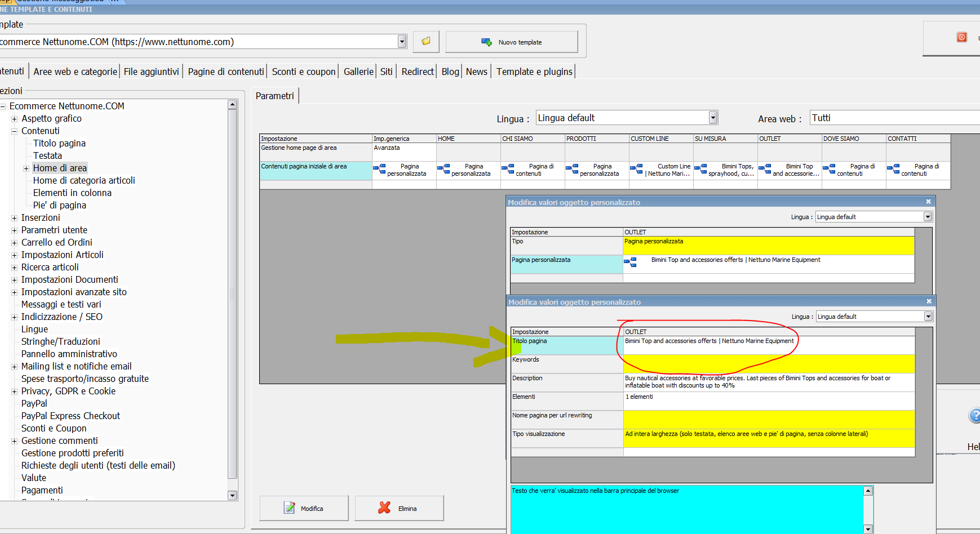Screen dimensions: 980x534
Task: Open the Gallerie tab
Action: (x=358, y=72)
